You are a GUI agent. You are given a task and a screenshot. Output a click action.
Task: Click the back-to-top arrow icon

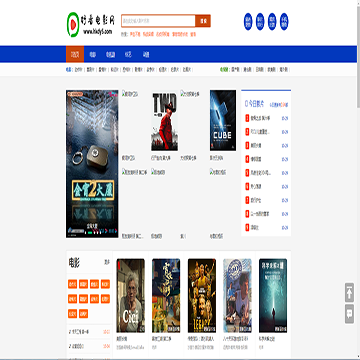point(349,293)
